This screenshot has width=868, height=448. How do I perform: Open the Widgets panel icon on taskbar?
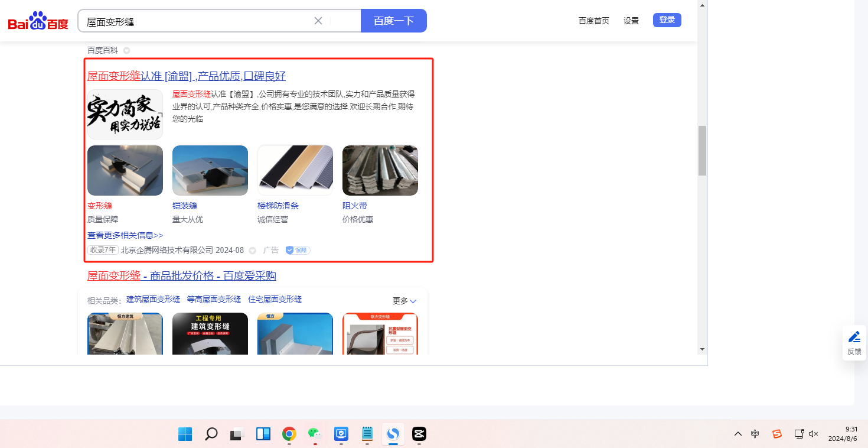pyautogui.click(x=263, y=434)
